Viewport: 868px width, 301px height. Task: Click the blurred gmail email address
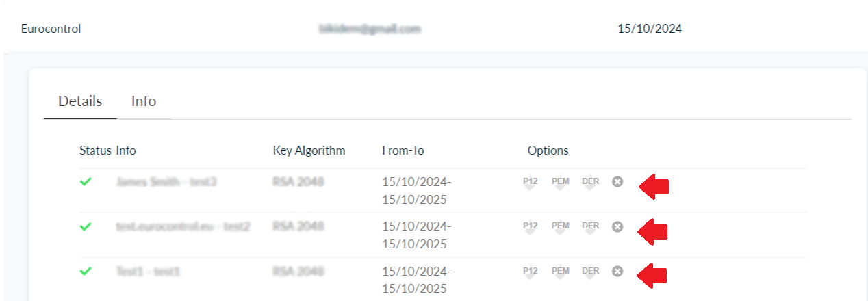(370, 29)
